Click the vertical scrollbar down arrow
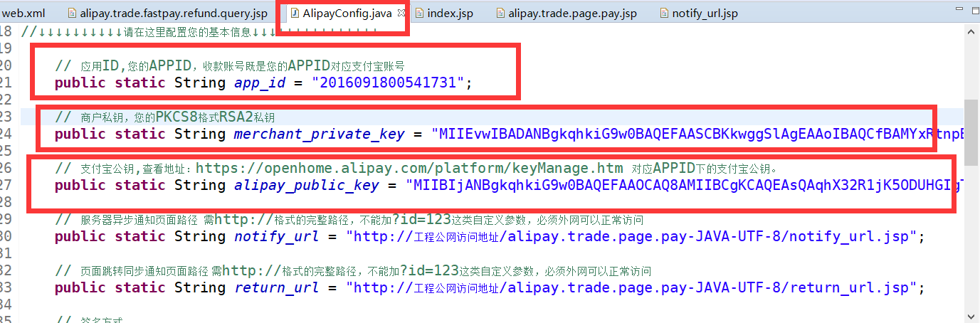Viewport: 980px width, 323px height. coord(972,316)
